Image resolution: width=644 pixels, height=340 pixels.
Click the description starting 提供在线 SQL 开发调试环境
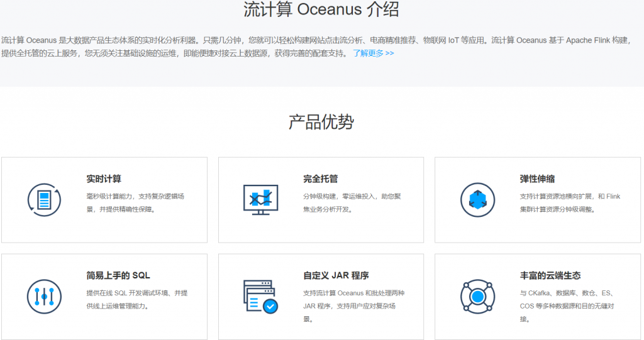tap(136, 299)
